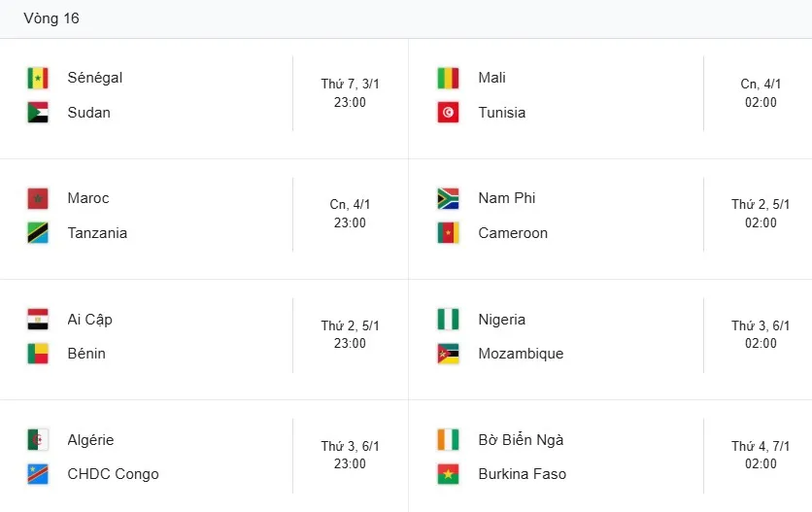Click the Thứ 4, 7/1 02:00 match time
Image resolution: width=812 pixels, height=512 pixels.
pyautogui.click(x=761, y=456)
